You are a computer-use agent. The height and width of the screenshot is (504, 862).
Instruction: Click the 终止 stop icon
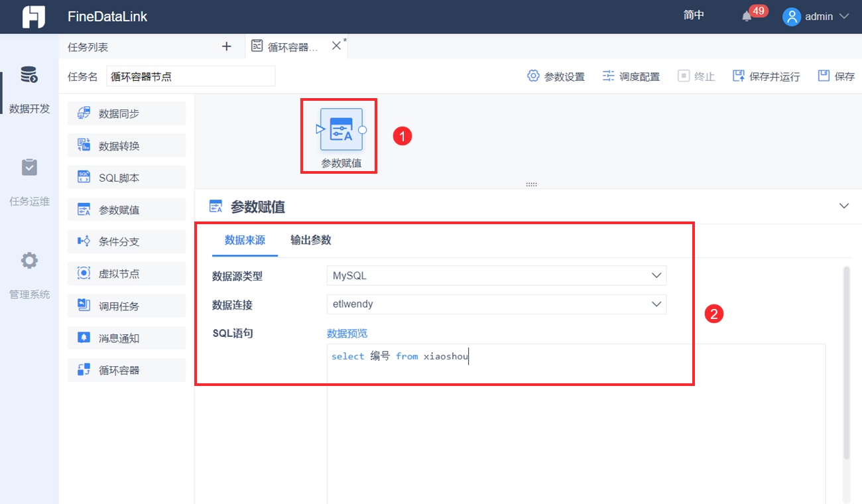click(x=684, y=76)
